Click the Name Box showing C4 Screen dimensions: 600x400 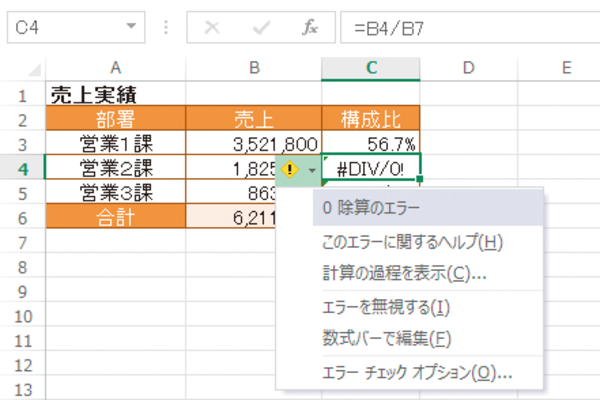76,27
